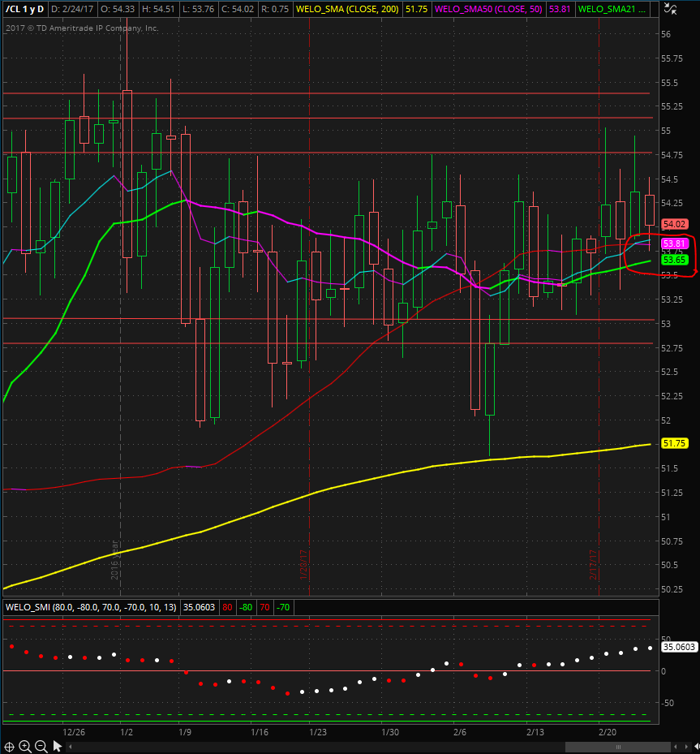Screen dimensions: 700x754
Task: Click the 2/6 date on time axis
Action: click(460, 732)
